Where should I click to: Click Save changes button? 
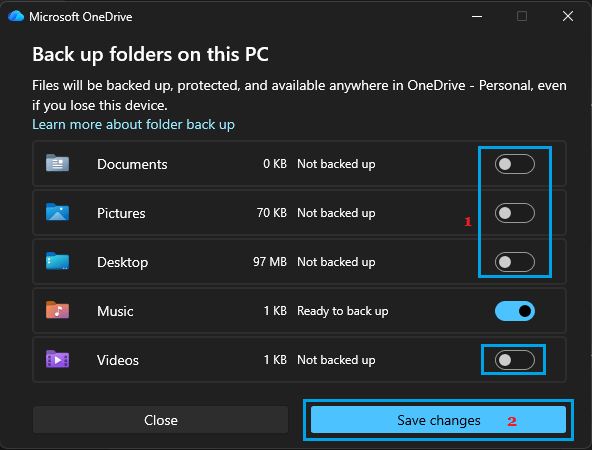438,420
